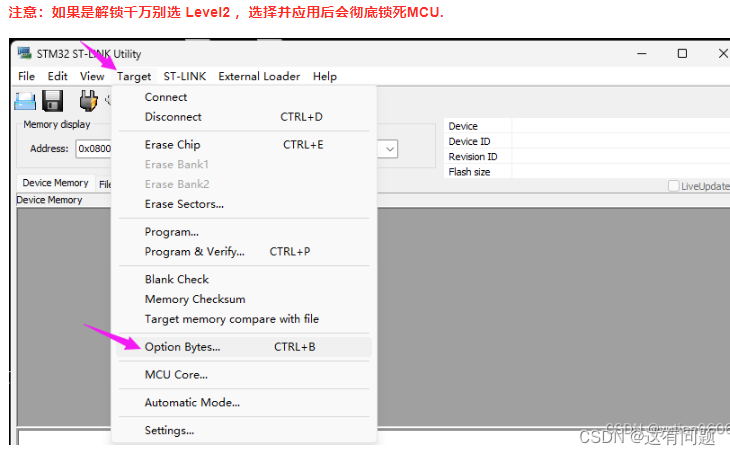Select Erase Sectors... menu entry
The height and width of the screenshot is (455, 730).
pos(244,204)
